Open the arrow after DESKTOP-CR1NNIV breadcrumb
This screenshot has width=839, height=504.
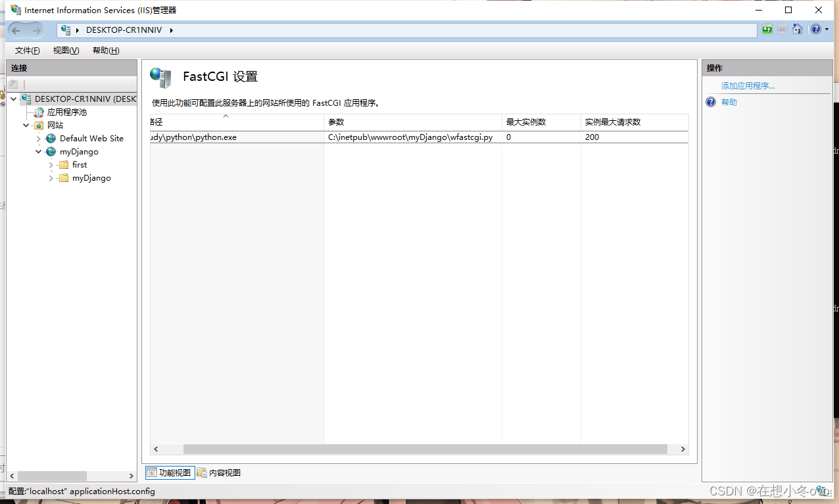click(171, 30)
